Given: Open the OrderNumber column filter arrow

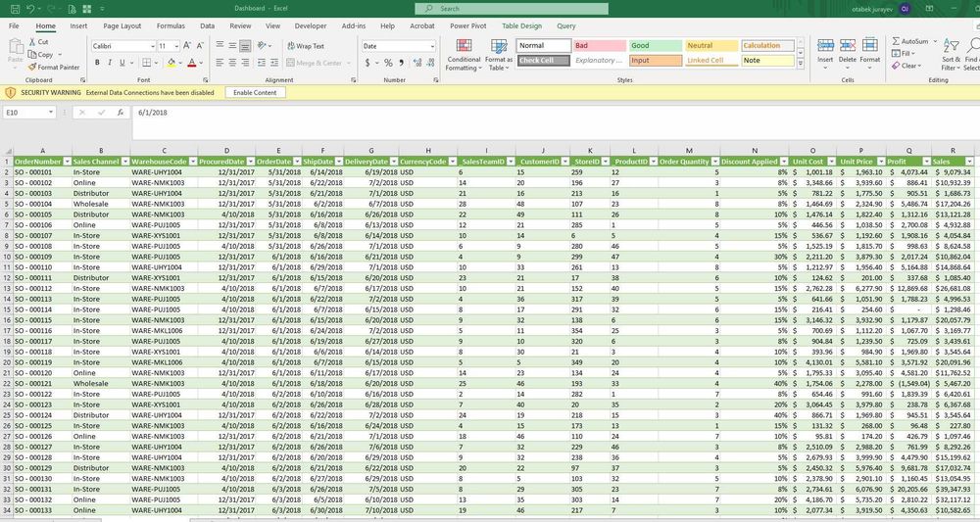Looking at the screenshot, I should tap(67, 161).
